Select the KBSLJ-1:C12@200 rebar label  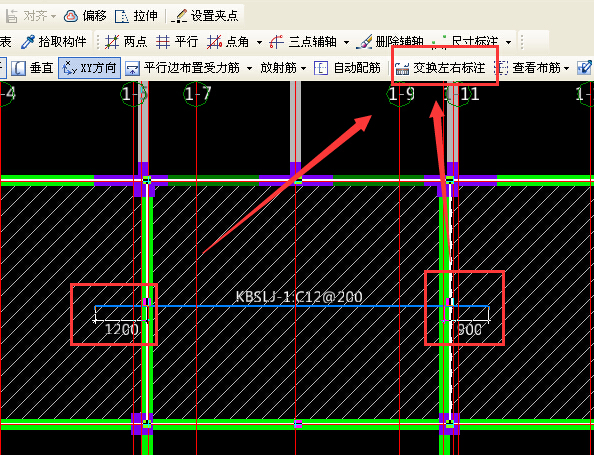299,297
